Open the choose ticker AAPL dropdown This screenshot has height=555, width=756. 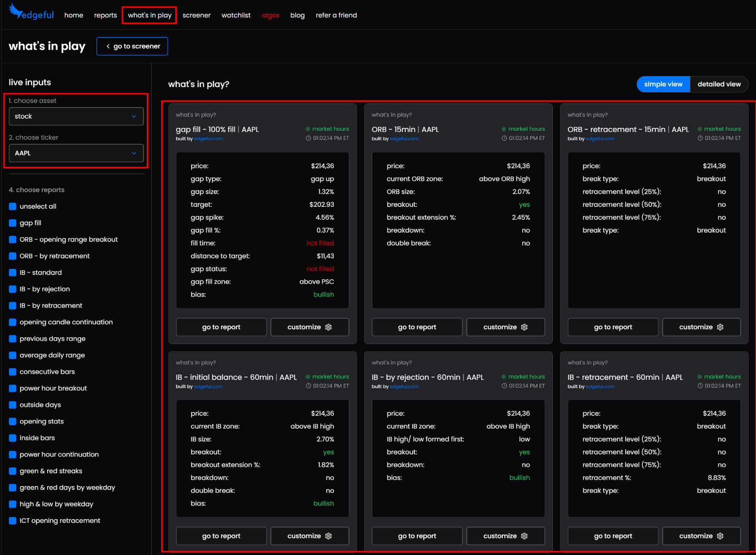pos(76,153)
